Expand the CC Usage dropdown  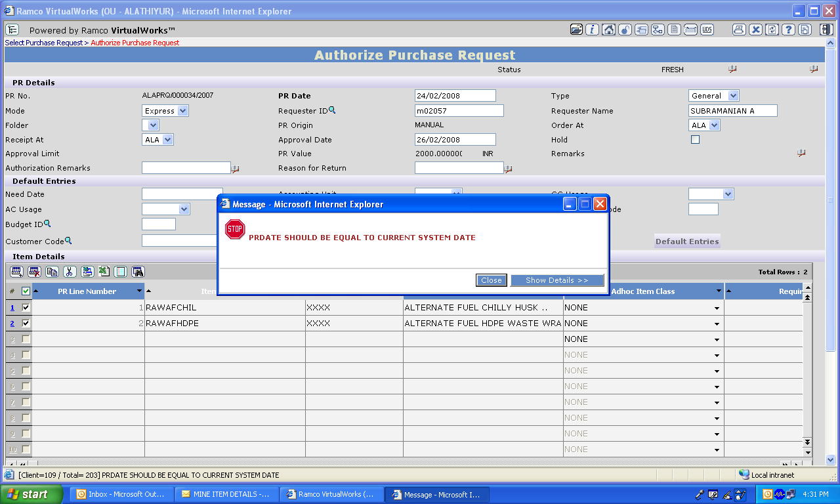[711, 194]
